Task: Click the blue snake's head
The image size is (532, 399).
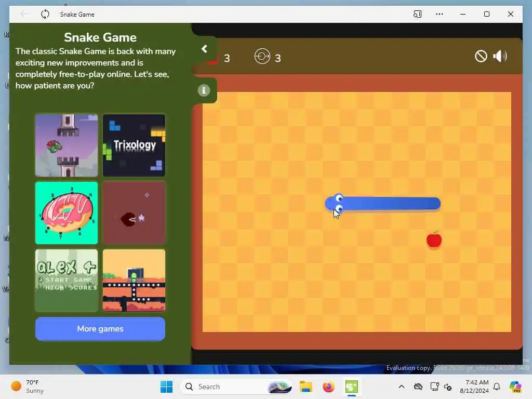Action: (335, 203)
